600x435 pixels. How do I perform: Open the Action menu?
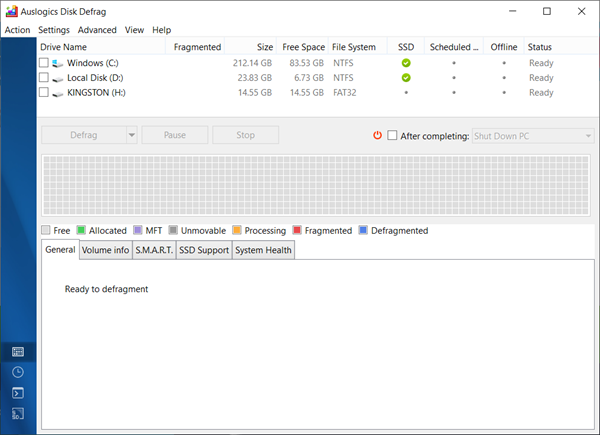17,30
